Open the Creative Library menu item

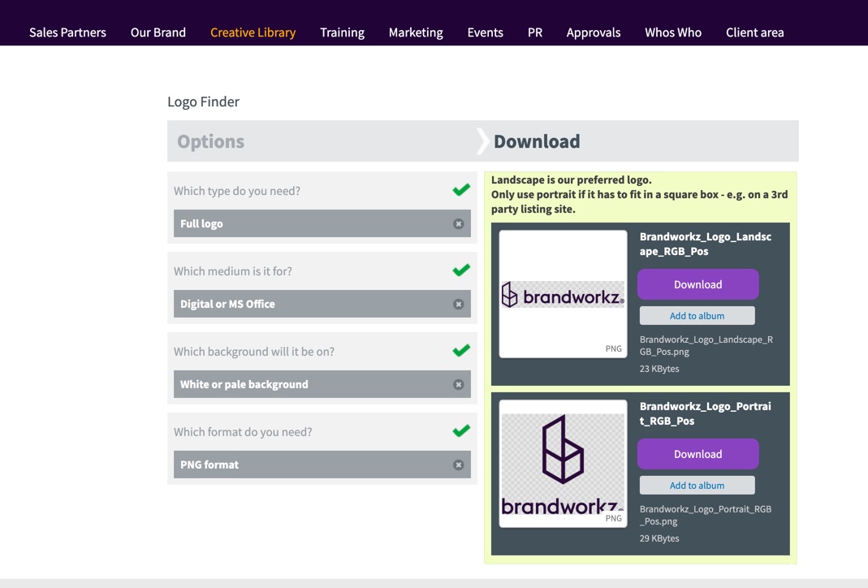pos(253,32)
